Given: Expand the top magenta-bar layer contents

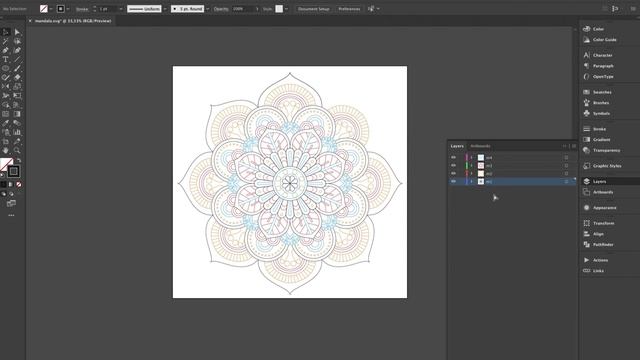Looking at the screenshot, I should click(x=471, y=158).
